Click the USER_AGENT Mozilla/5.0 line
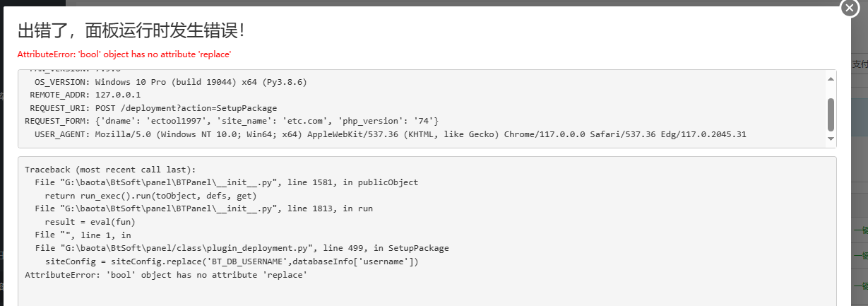This screenshot has width=868, height=306. (x=391, y=134)
